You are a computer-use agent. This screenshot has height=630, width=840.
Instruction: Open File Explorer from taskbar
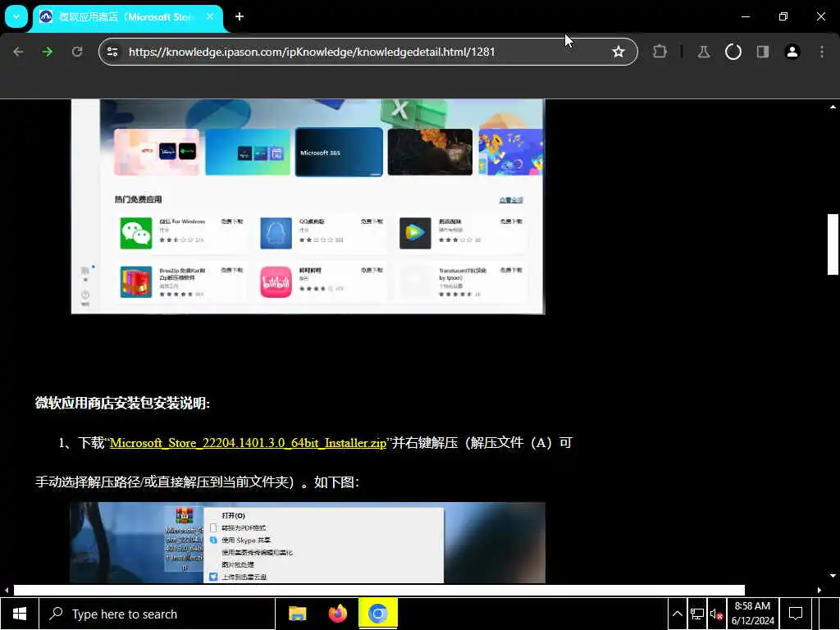tap(297, 614)
